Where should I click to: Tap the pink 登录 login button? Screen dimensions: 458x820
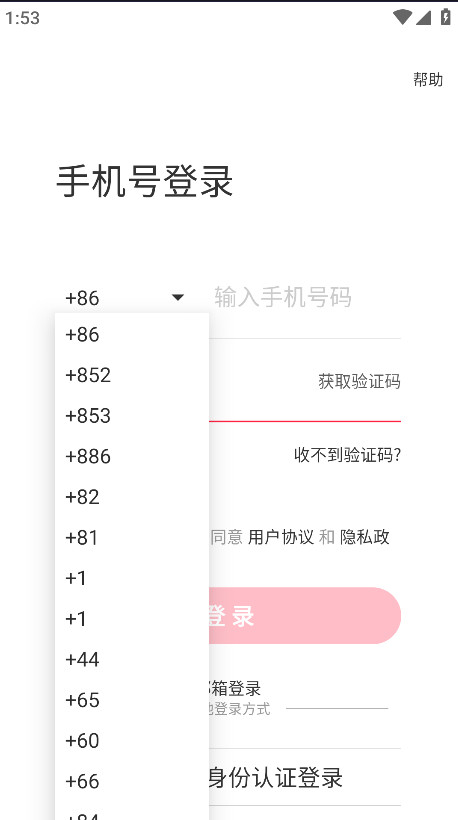[x=305, y=616]
